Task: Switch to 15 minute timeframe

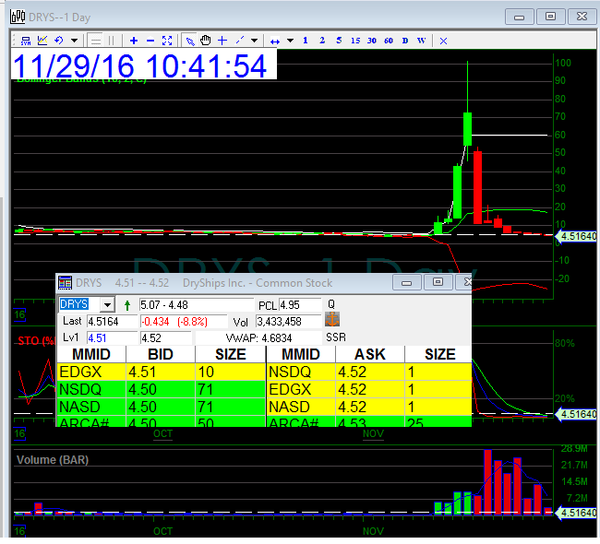Action: [355, 40]
